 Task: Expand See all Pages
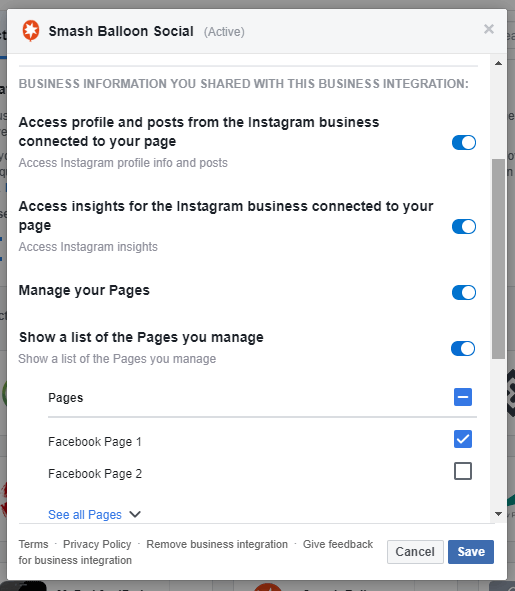point(85,514)
